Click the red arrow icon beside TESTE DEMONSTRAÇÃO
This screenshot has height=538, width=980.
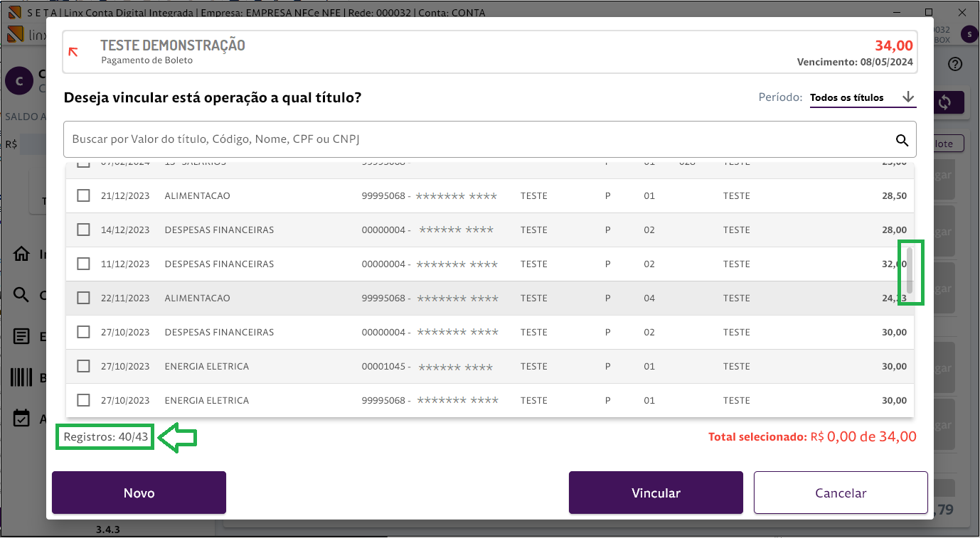[73, 52]
